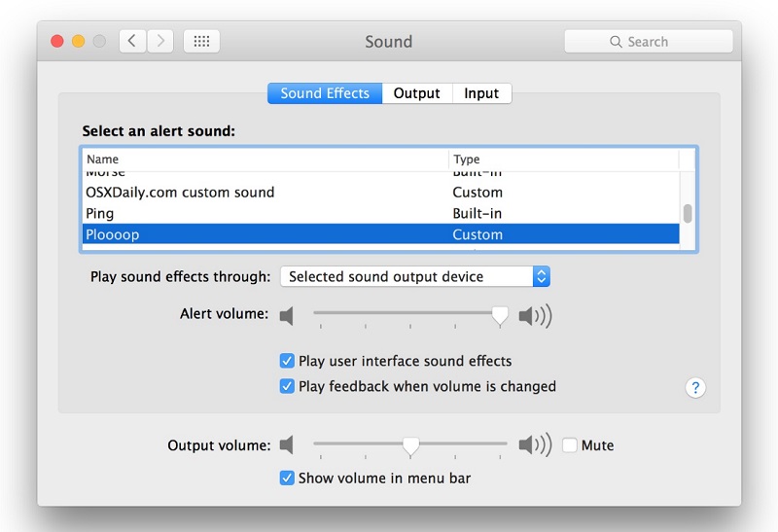Switch to the Input tab
Screen dimensions: 778x532
[481, 93]
